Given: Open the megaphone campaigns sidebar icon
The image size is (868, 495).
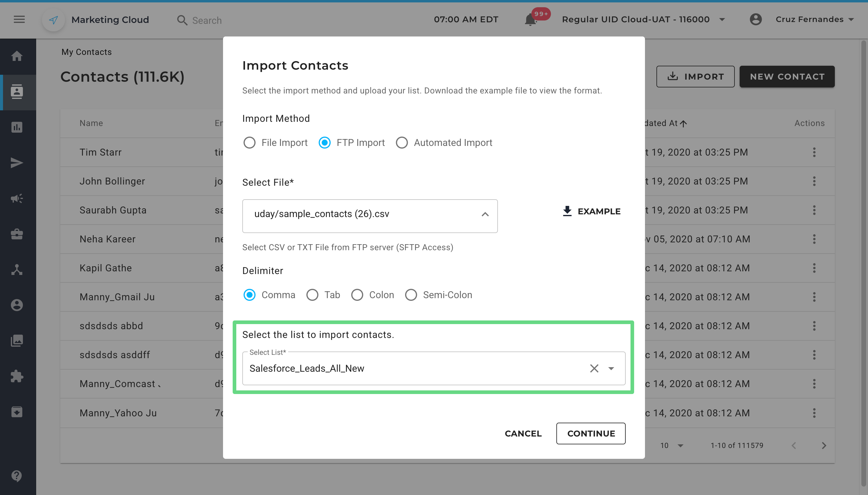Looking at the screenshot, I should point(17,198).
